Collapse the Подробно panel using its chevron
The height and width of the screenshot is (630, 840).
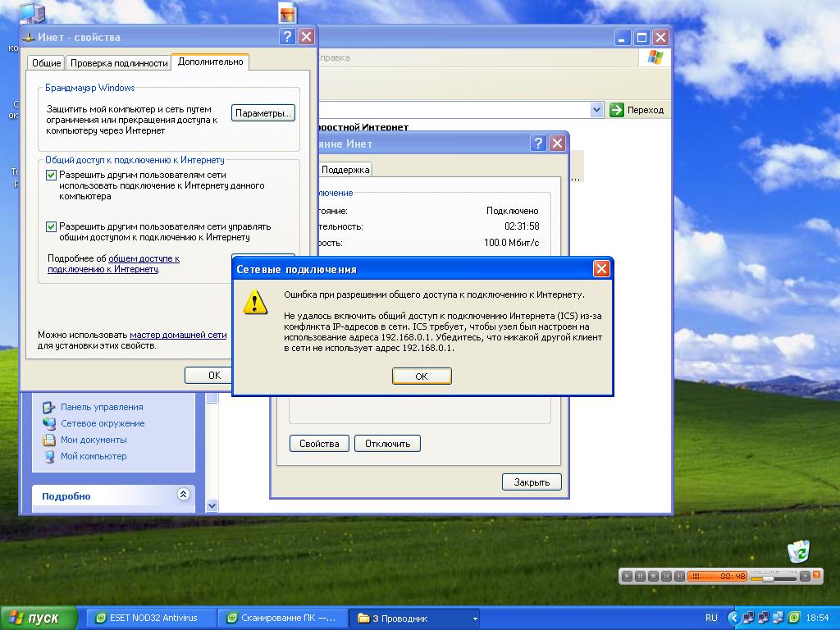[183, 495]
